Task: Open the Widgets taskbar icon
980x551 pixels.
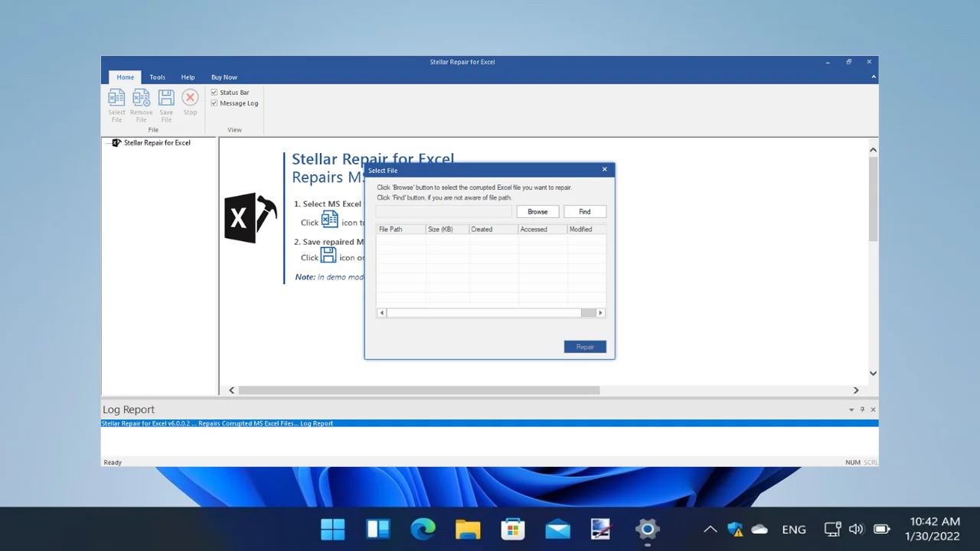Action: point(378,529)
